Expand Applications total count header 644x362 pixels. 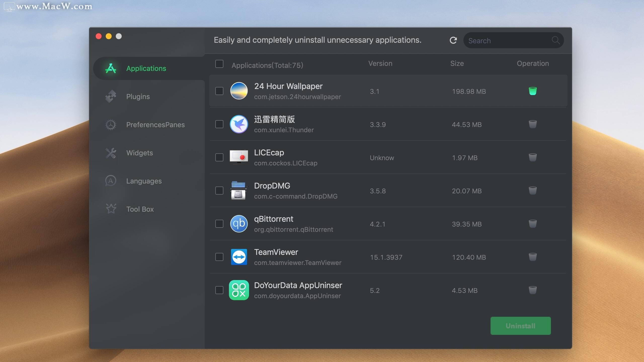[267, 65]
